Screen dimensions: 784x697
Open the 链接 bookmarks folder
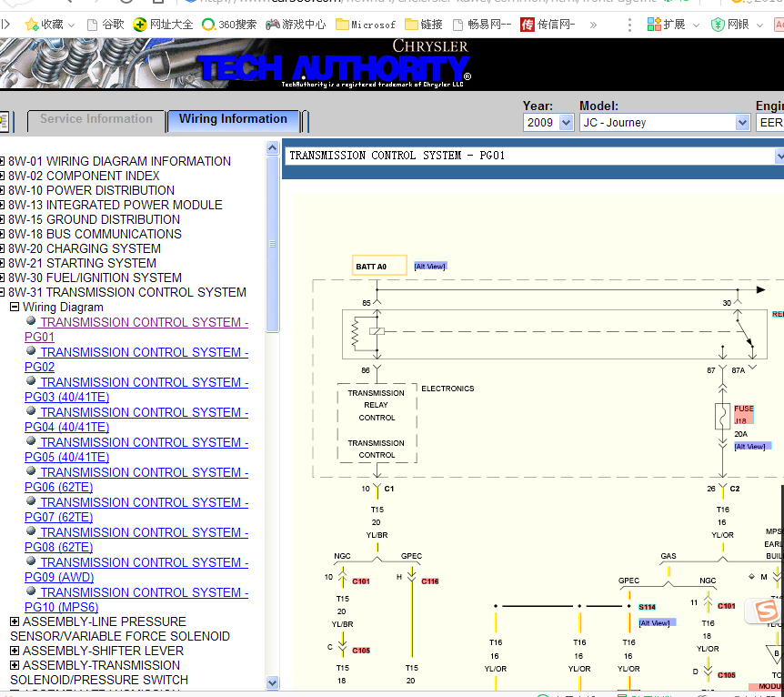tap(411, 24)
